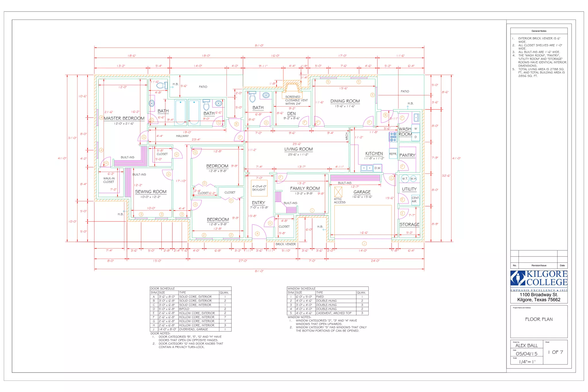
Task: Click the attic access X box symbol
Action: click(338, 192)
